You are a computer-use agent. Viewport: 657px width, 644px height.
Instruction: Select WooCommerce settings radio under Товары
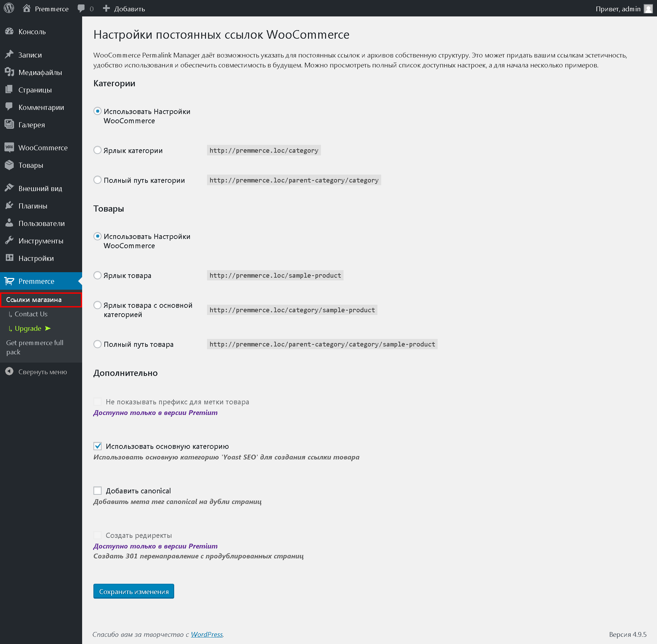(98, 236)
